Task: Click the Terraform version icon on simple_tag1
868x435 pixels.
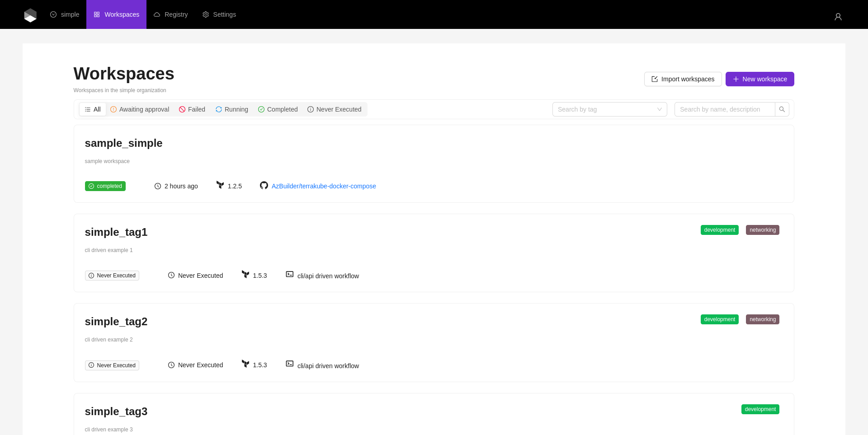Action: click(245, 275)
